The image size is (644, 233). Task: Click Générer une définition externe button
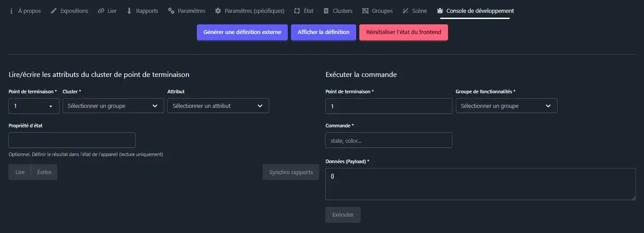[x=242, y=32]
